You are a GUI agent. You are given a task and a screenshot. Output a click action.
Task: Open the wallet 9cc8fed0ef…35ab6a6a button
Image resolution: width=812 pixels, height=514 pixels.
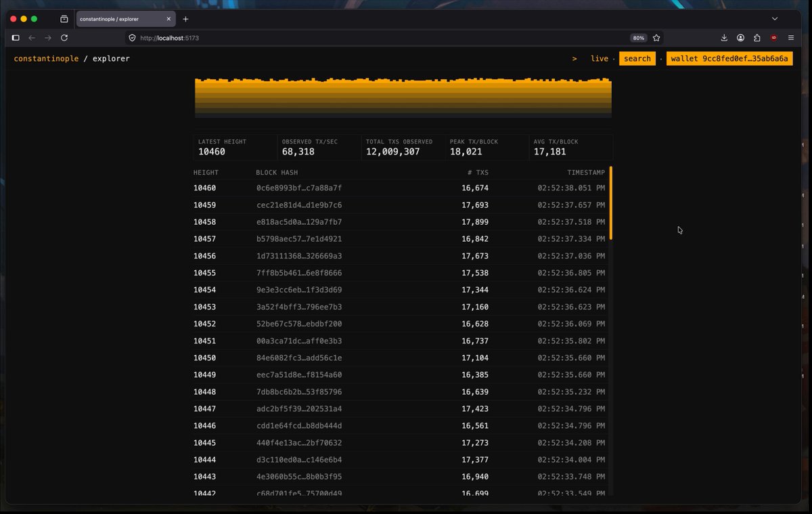coord(729,59)
